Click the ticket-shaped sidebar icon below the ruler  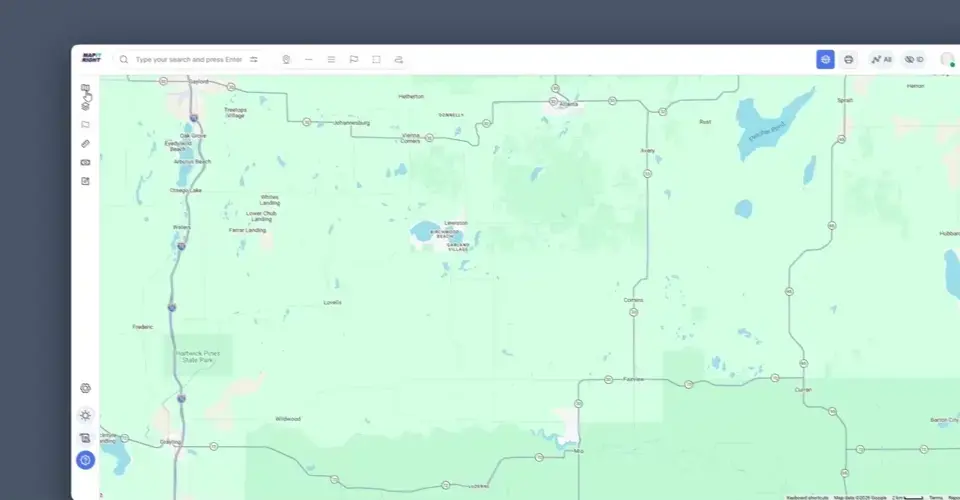pyautogui.click(x=85, y=162)
